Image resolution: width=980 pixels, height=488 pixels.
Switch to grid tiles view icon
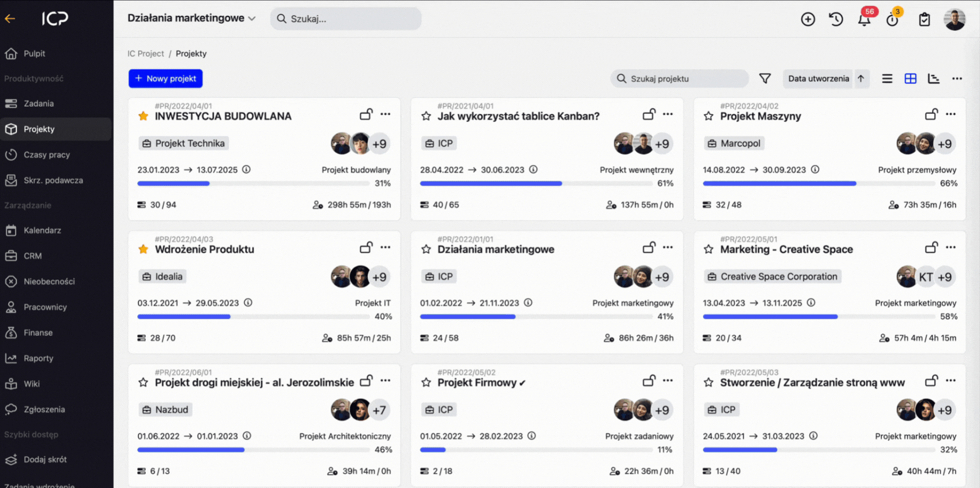click(910, 78)
